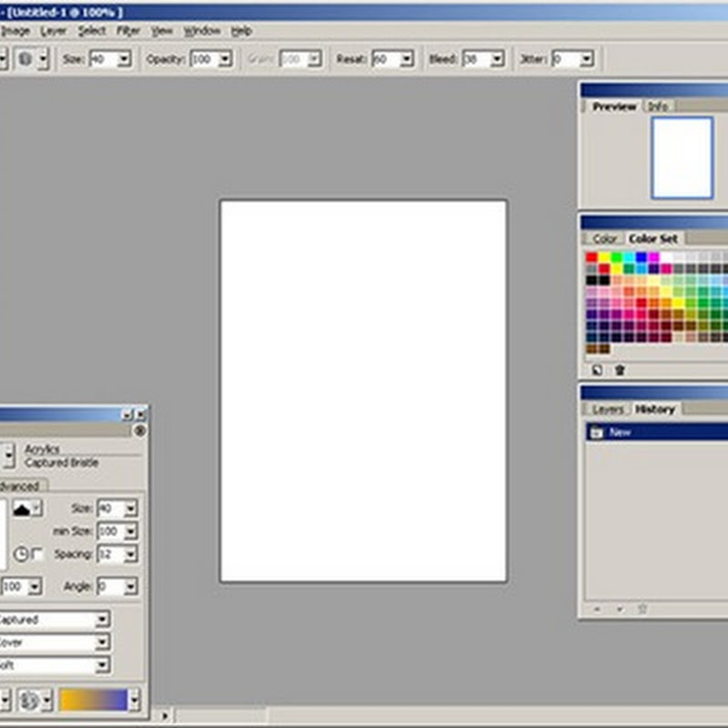Open the Opacity dropdown in toolbar

[x=225, y=58]
